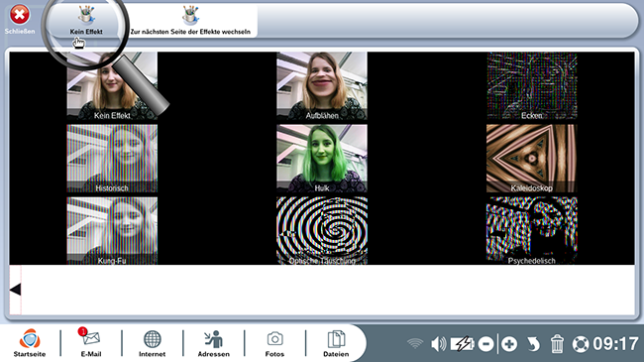Viewport: 644px width, 362px height.
Task: Choose the Kung-Fu effect thumbnail
Action: tap(112, 231)
